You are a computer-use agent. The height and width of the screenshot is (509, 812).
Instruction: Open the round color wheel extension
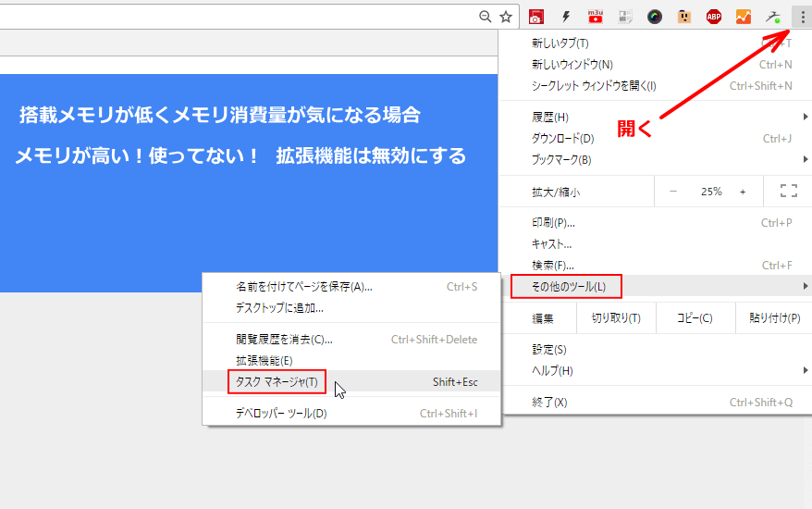tap(655, 17)
